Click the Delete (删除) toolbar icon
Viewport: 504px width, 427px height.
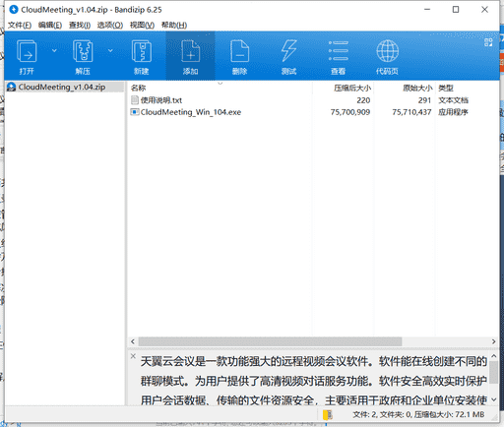[239, 51]
